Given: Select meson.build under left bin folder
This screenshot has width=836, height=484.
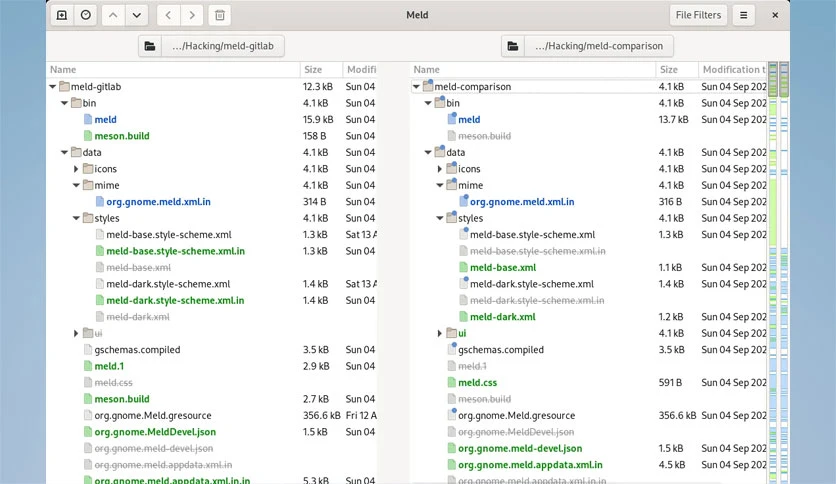Looking at the screenshot, I should (122, 136).
